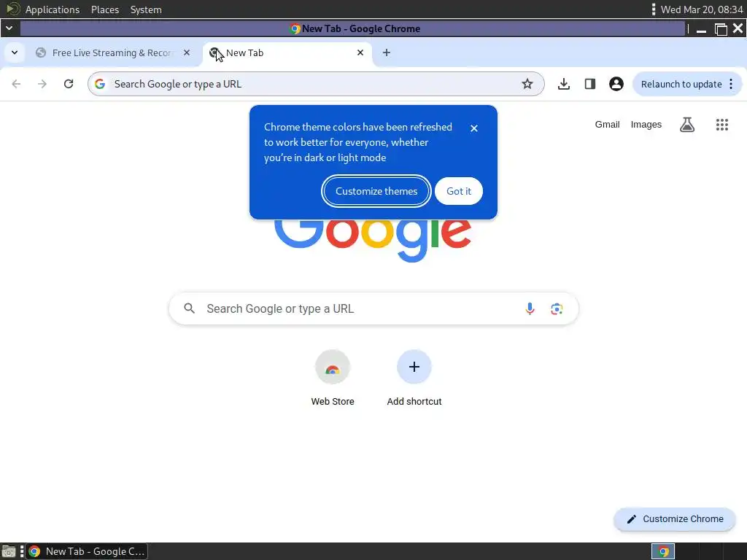Expand the tab search dropdown chevron

pyautogui.click(x=15, y=52)
